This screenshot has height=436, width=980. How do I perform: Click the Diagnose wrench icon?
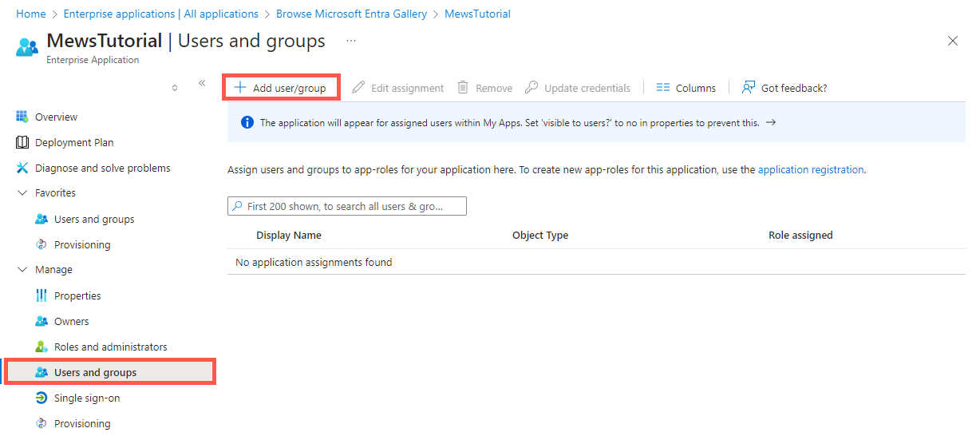click(x=22, y=168)
